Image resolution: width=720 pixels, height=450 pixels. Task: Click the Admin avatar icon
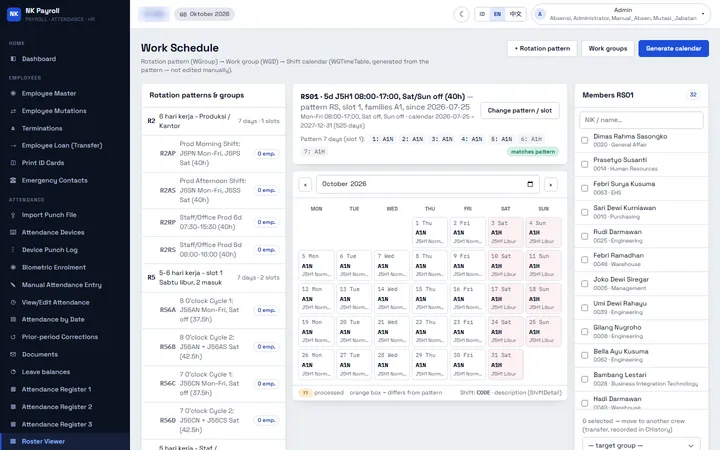540,14
